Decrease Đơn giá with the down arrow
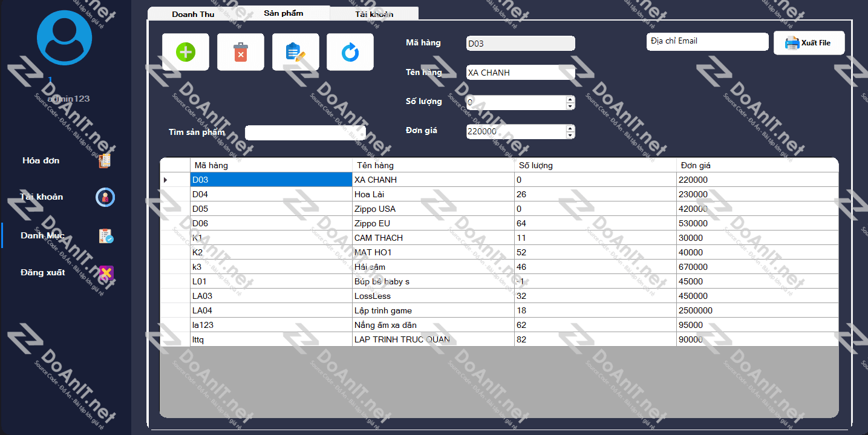This screenshot has width=868, height=435. coord(570,134)
